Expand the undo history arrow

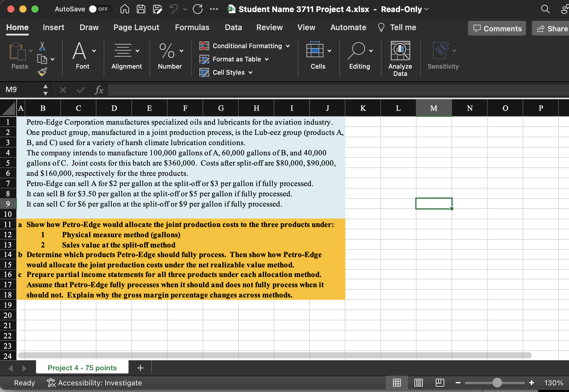[185, 9]
